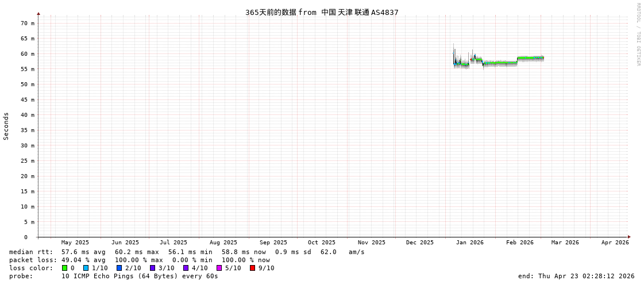
Task: Click the light blue 1/10 loss swatch
Action: pyautogui.click(x=86, y=268)
